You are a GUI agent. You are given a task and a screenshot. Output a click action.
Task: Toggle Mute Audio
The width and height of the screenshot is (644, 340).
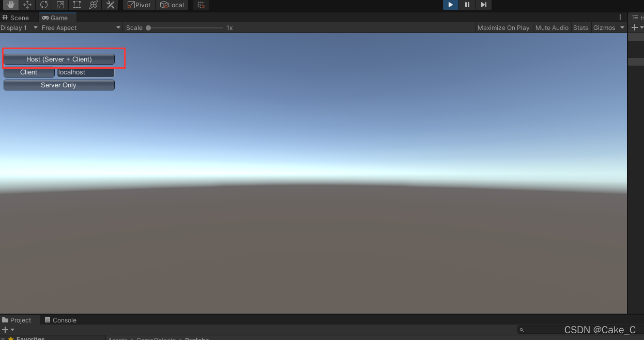point(551,28)
